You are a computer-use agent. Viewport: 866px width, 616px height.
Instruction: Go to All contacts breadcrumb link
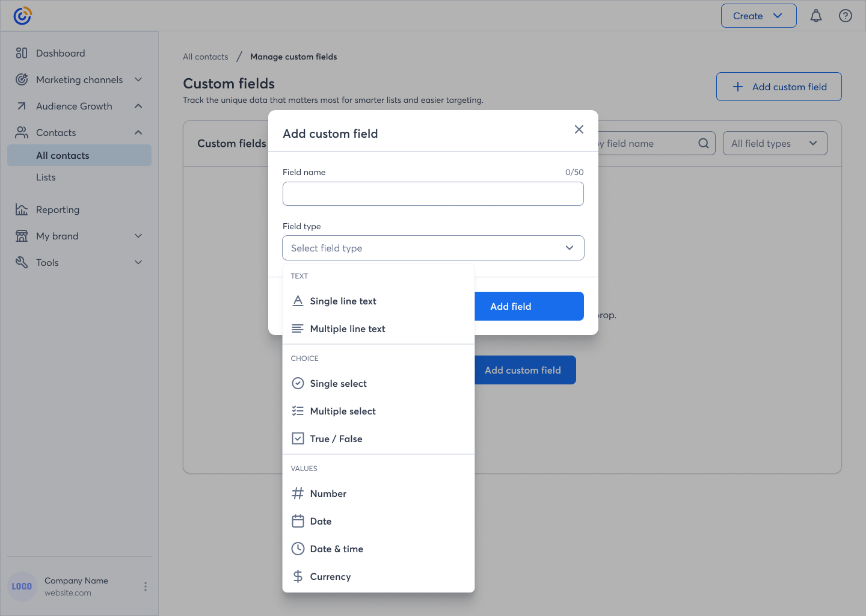(x=206, y=57)
